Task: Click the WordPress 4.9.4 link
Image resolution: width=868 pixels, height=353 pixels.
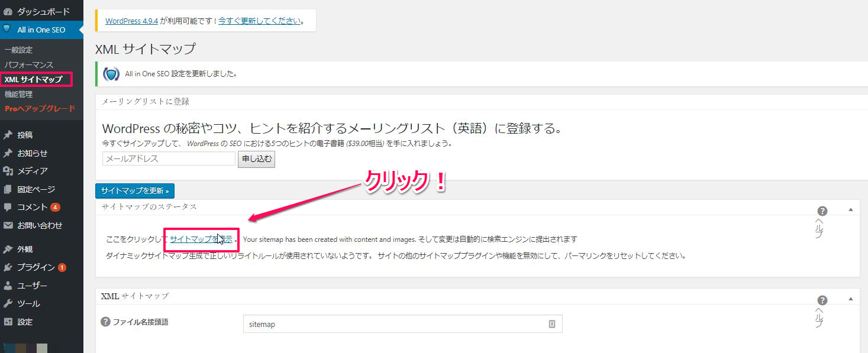Action: click(131, 21)
